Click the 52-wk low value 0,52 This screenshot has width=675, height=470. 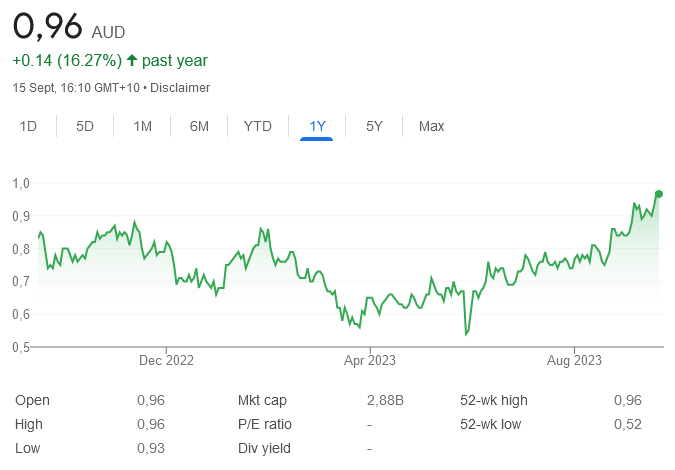pyautogui.click(x=628, y=424)
